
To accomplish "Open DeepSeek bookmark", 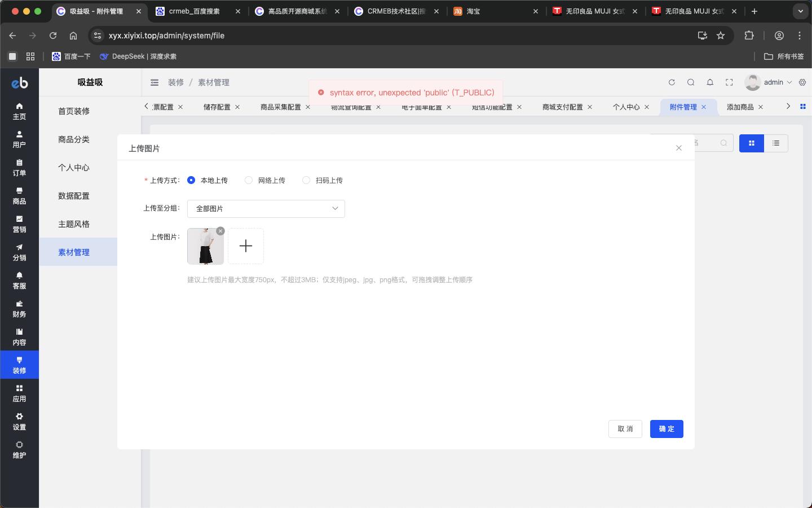I will point(138,56).
